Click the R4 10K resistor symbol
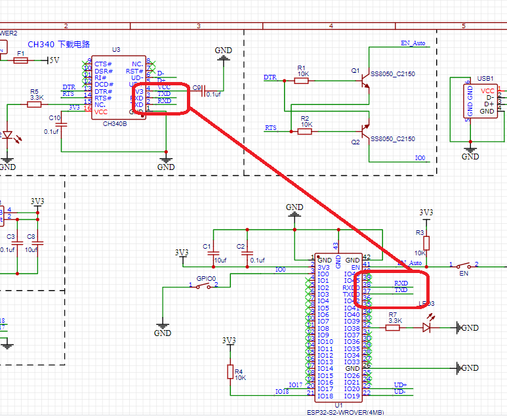Viewport: 507px width, 420px height. click(x=230, y=372)
